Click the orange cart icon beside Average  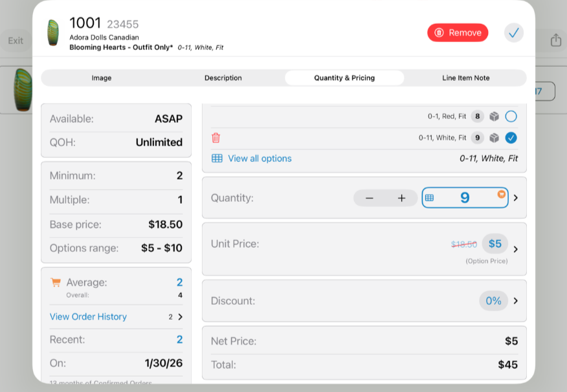coord(56,283)
